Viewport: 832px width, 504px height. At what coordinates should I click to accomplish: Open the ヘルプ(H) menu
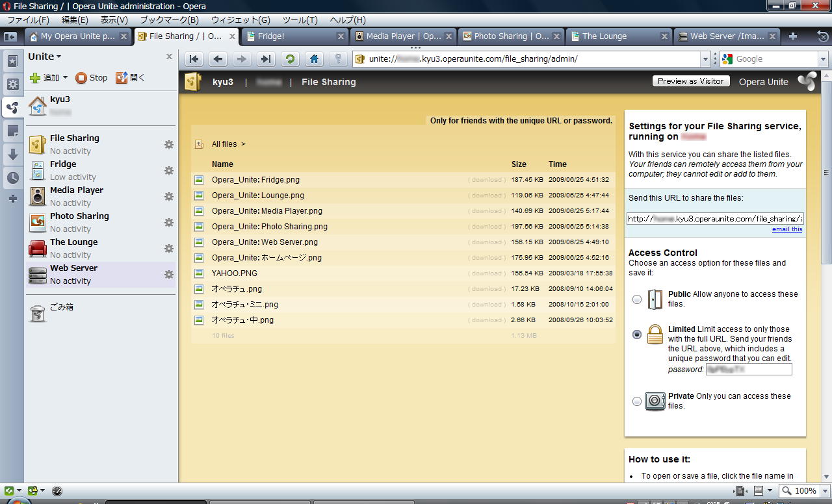(x=348, y=20)
